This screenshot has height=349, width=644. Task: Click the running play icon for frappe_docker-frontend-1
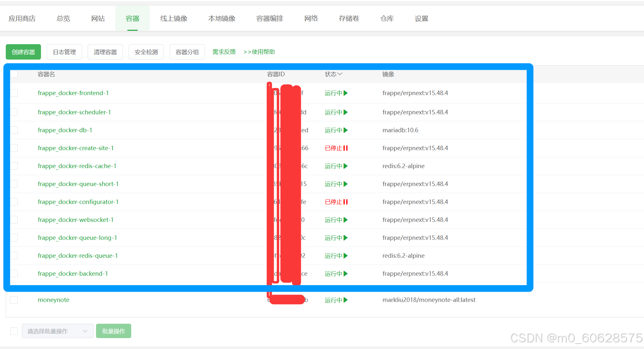tap(346, 93)
